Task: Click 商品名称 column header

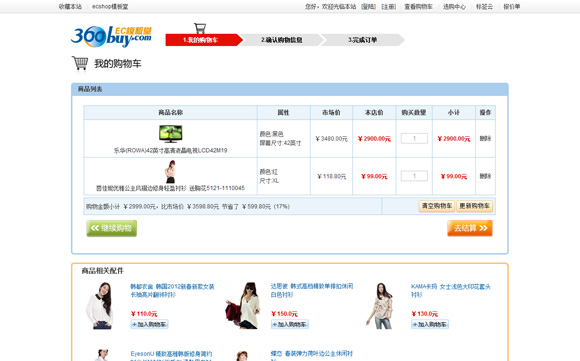Action: coord(171,112)
